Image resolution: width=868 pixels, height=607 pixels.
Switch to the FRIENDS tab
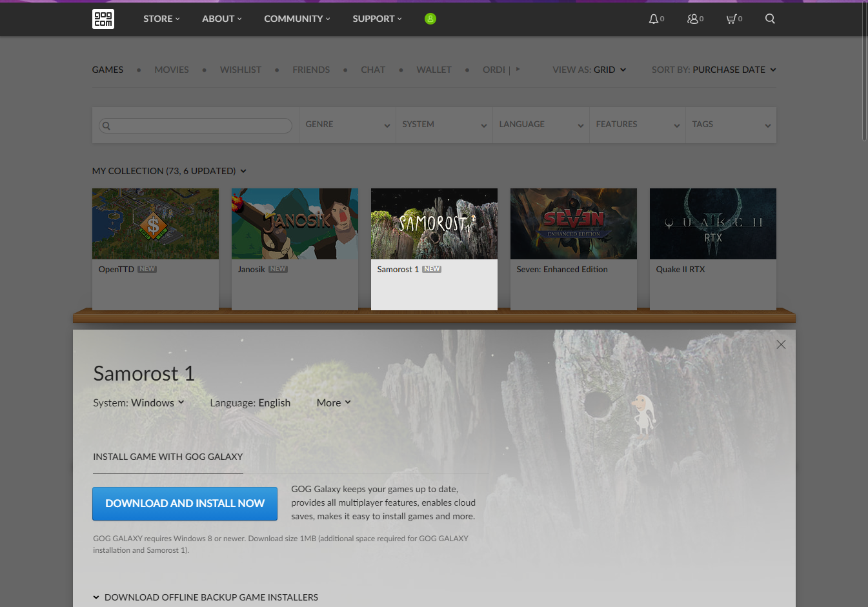311,70
